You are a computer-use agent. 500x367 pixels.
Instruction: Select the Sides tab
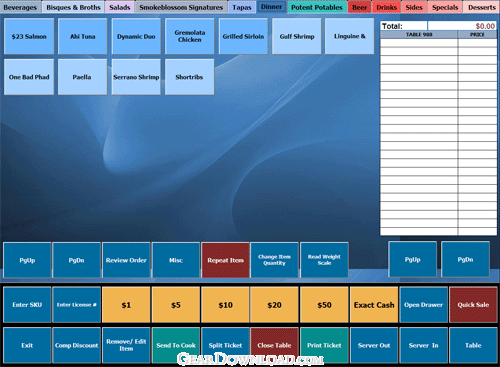tap(414, 7)
